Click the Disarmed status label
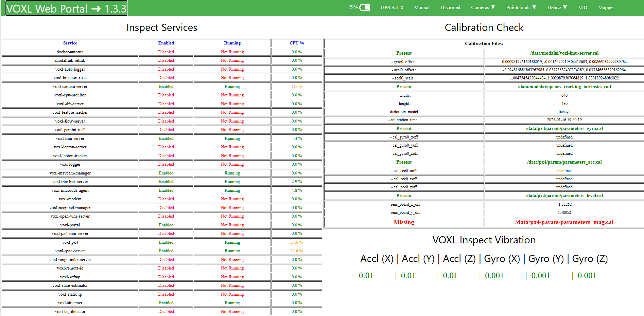Viewport: 644px width, 316px height. [450, 7]
